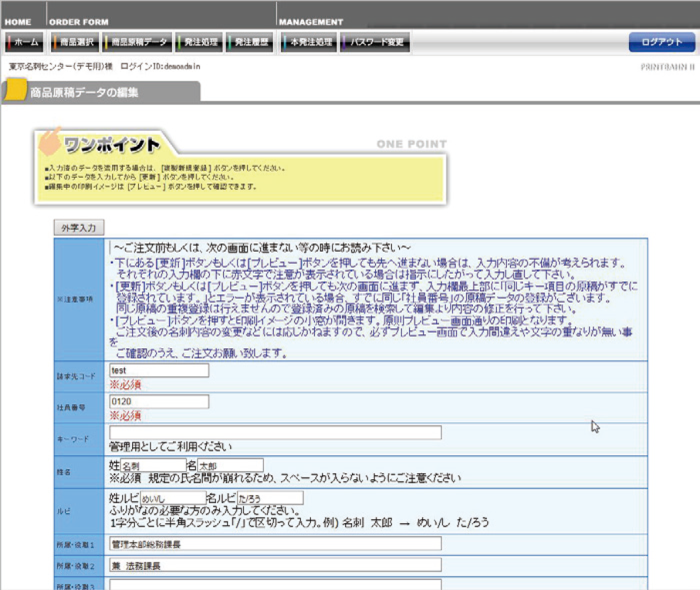
Task: Select 本発注処理 under Management
Action: (307, 42)
